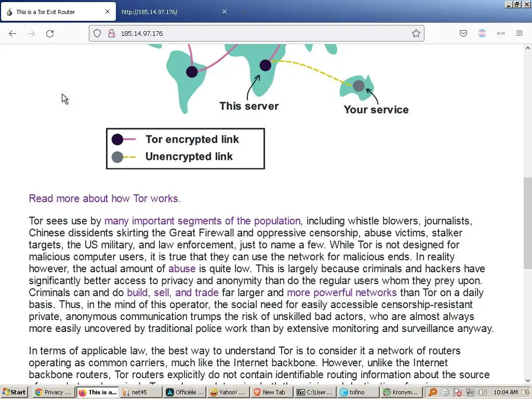Switch to the 'tofino' taskbar item
532x399 pixels.
point(360,392)
